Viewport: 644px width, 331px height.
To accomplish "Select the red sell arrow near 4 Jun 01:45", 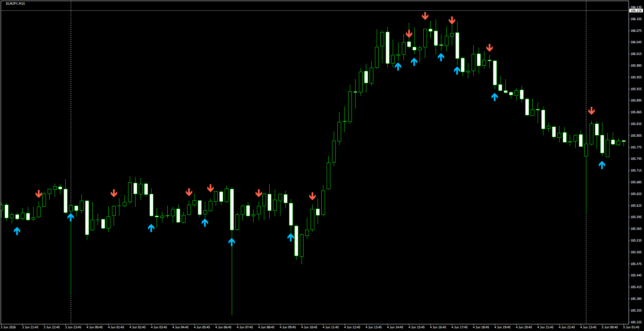I will (114, 193).
